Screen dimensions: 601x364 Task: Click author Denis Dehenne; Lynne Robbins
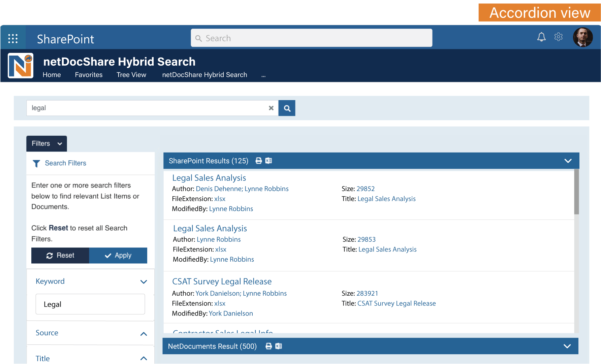[x=242, y=189]
